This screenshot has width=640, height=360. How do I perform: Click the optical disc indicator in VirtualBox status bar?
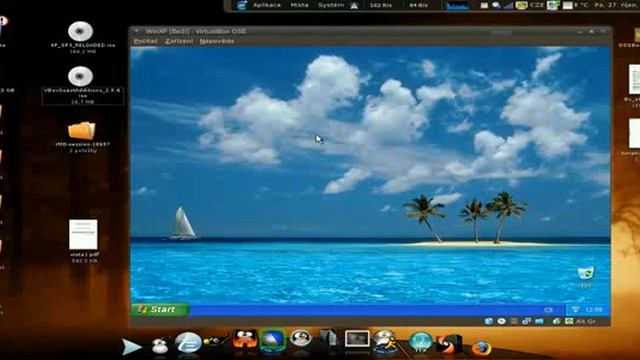(501, 322)
